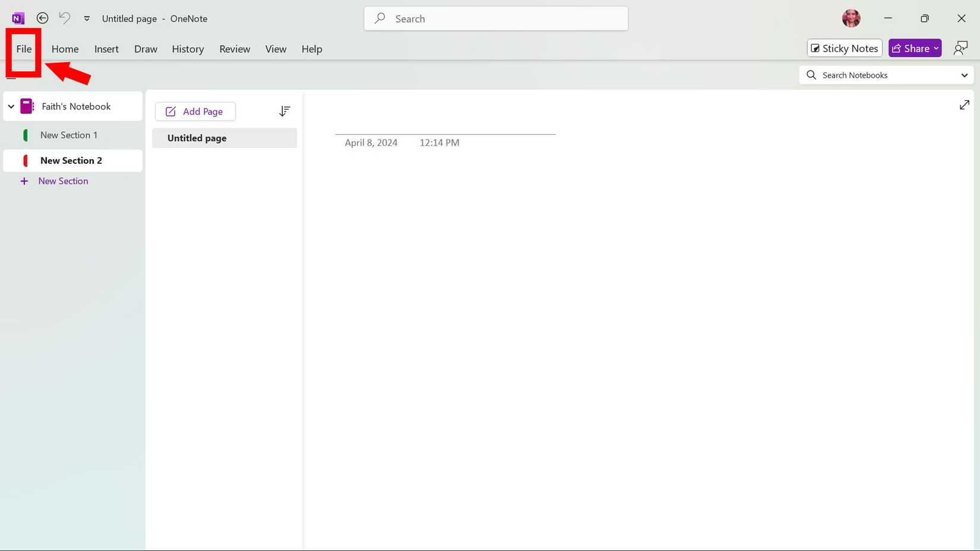Create a section with New Section
980x551 pixels.
62,180
